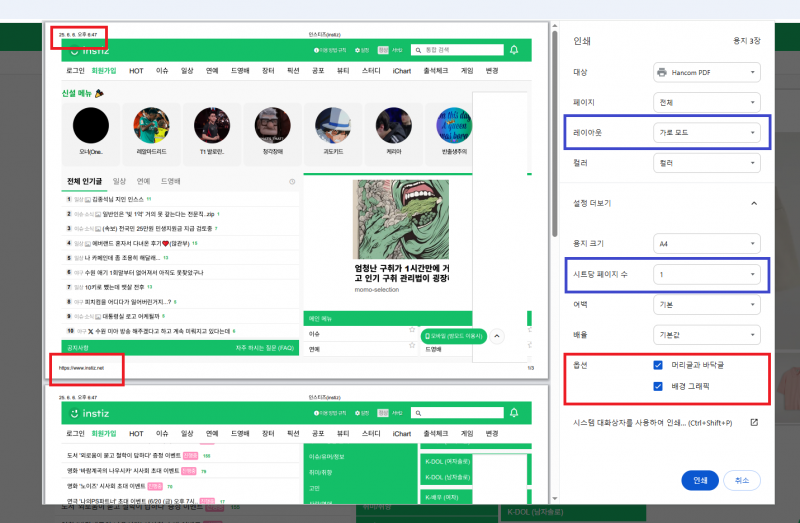Click post 대통령실 로고 어케될까
Viewport: 800px width, 523px height.
point(131,316)
